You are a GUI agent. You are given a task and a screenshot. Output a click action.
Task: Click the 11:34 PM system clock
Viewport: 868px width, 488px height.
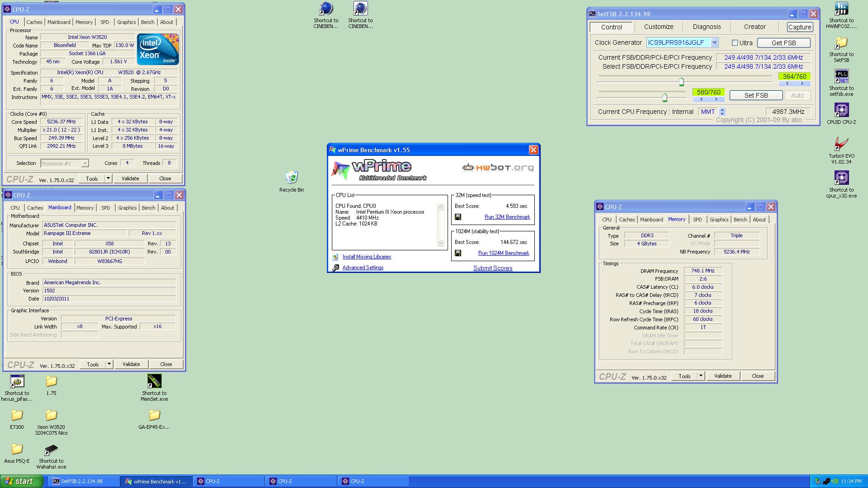(x=851, y=482)
